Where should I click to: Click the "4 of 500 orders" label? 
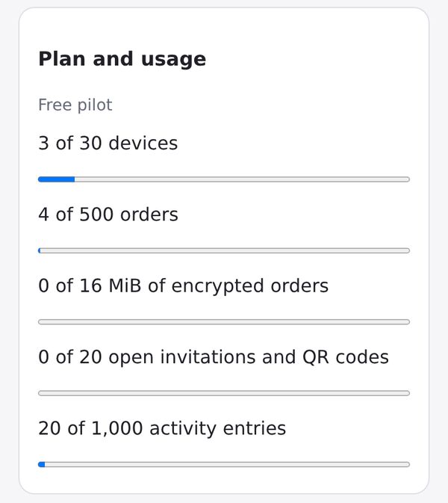pos(108,215)
